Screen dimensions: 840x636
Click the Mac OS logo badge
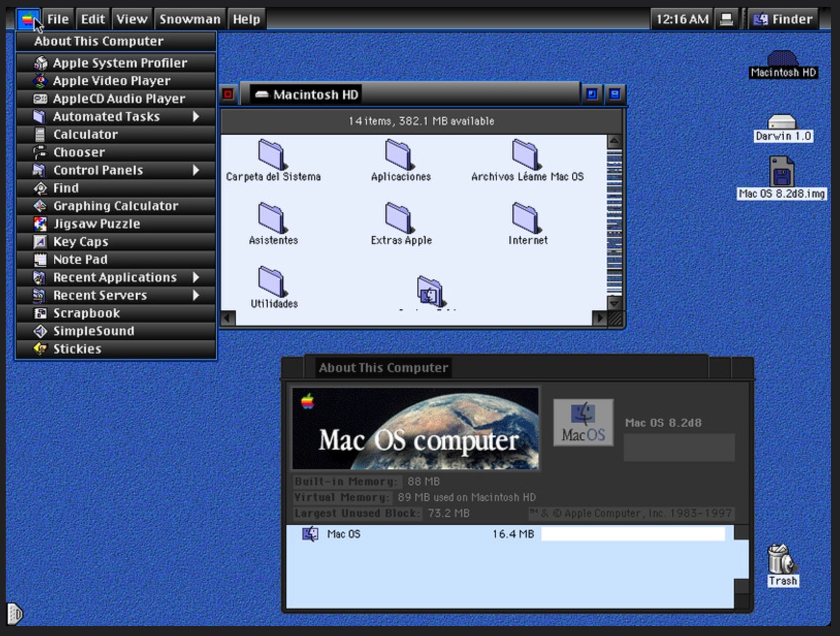pyautogui.click(x=583, y=422)
